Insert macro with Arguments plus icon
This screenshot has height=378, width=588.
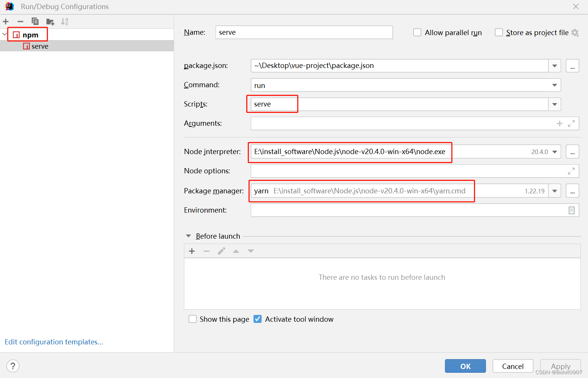click(x=560, y=123)
